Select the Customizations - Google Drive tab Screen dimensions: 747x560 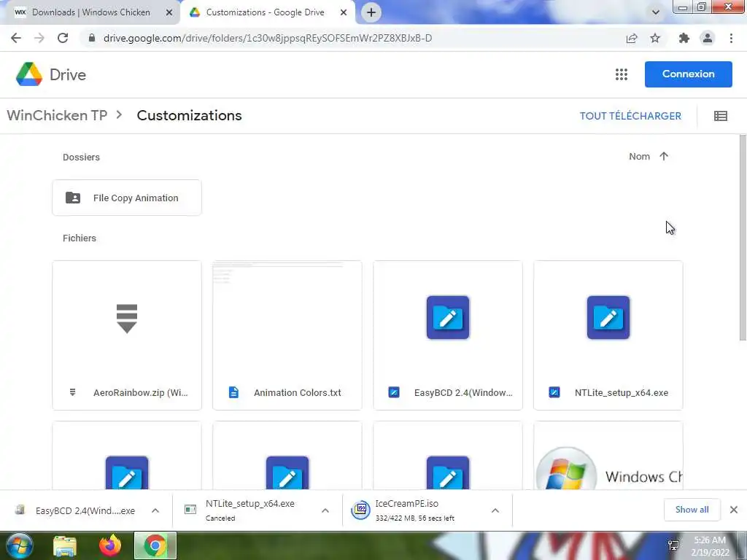pos(265,12)
